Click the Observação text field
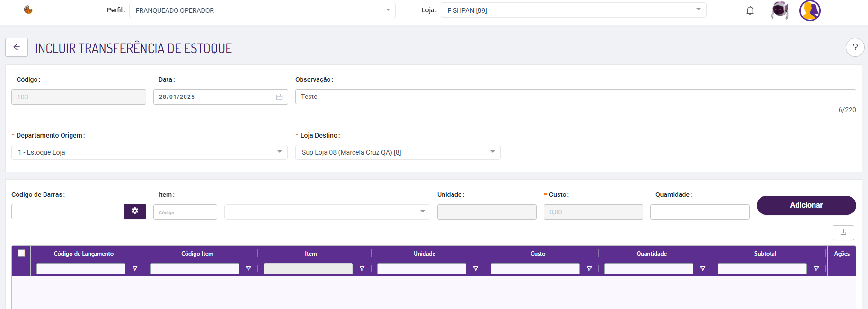The height and width of the screenshot is (309, 868). pos(575,97)
